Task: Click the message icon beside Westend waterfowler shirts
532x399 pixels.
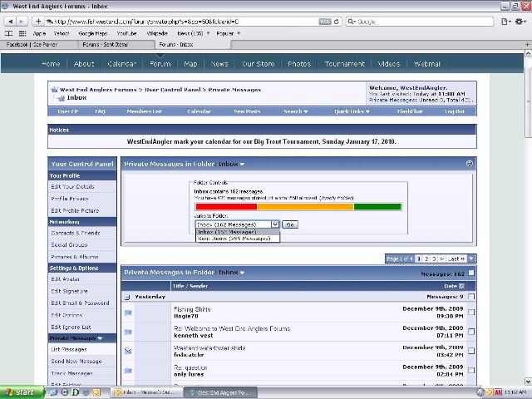Action: (x=128, y=351)
